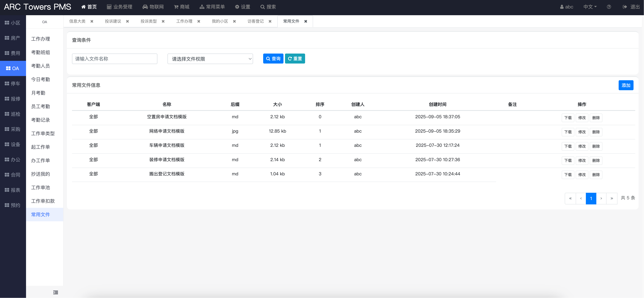Close the 访客登记 tab

(270, 21)
